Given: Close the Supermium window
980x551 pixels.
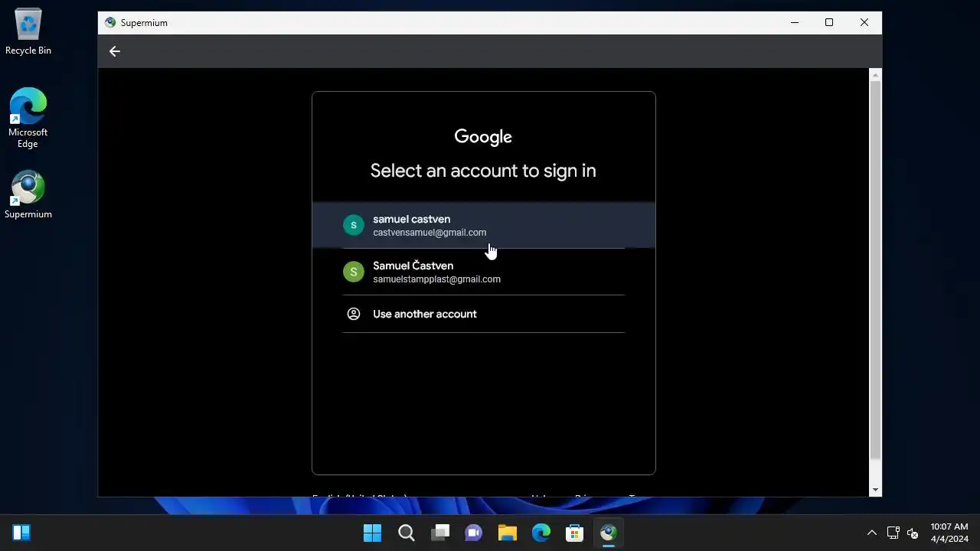Looking at the screenshot, I should point(864,23).
